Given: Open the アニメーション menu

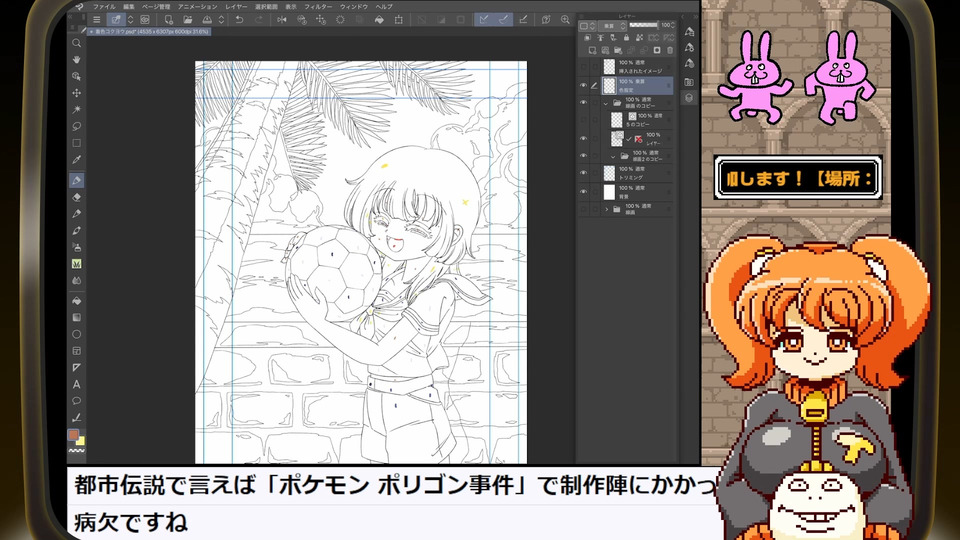Looking at the screenshot, I should click(198, 6).
